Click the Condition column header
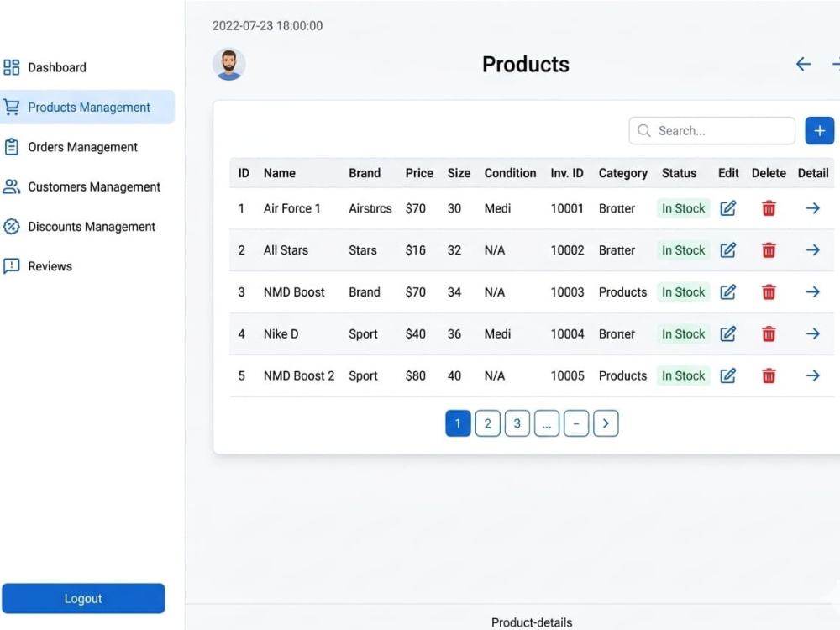 [510, 173]
